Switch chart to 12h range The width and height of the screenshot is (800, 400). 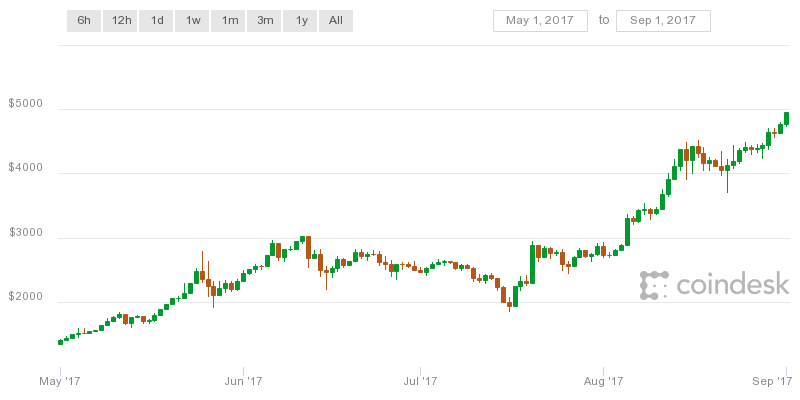pos(121,20)
